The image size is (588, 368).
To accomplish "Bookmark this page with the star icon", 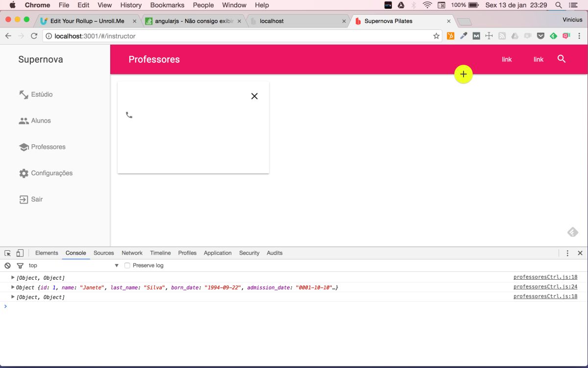I will click(x=436, y=36).
